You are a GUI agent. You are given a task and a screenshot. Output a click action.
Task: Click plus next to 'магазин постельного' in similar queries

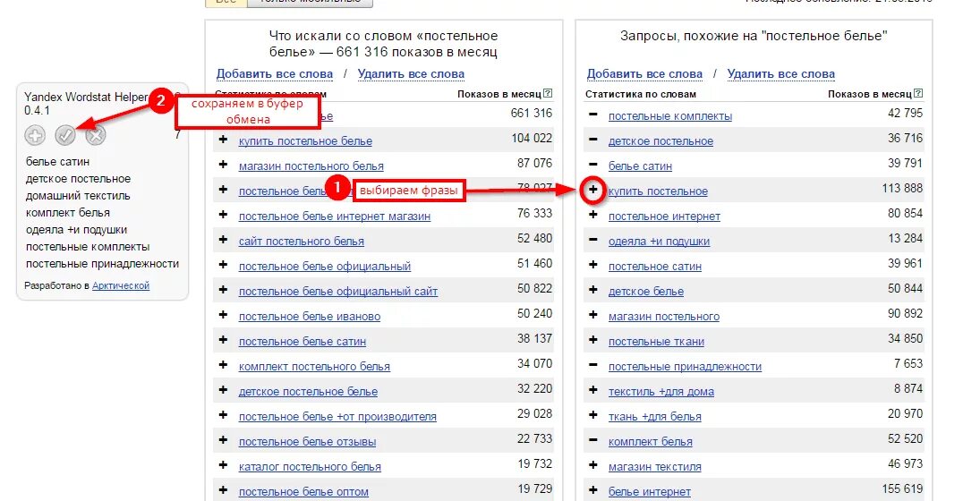click(593, 314)
